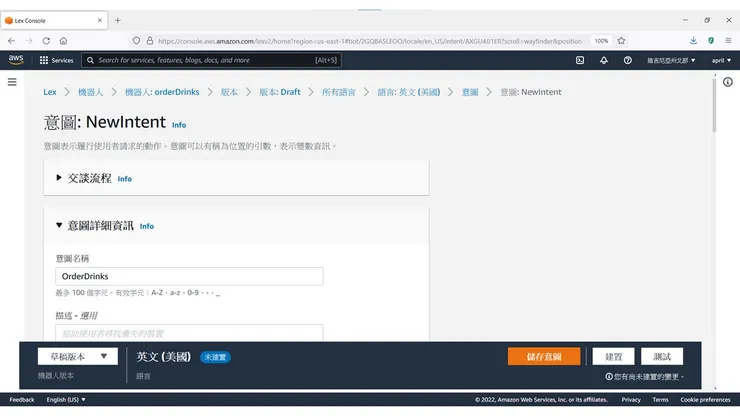This screenshot has width=740, height=416.
Task: Open the Feedback link
Action: pyautogui.click(x=22, y=399)
